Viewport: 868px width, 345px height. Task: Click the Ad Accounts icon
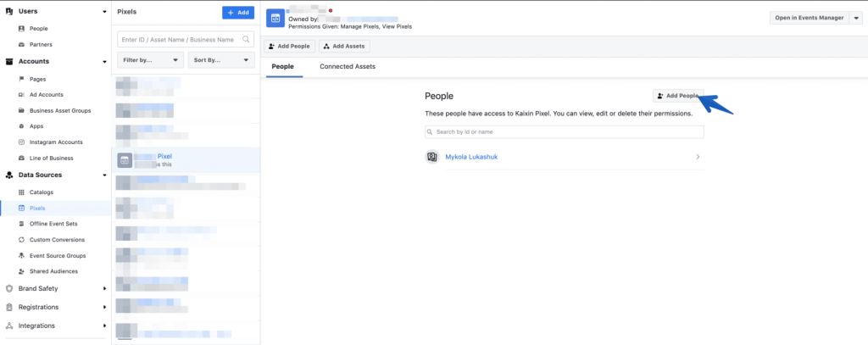click(x=21, y=95)
